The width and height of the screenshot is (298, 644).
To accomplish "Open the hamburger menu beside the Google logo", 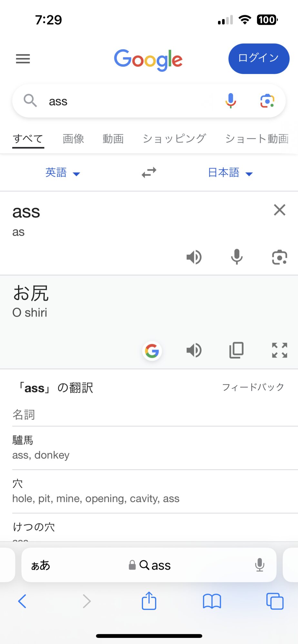I will pyautogui.click(x=23, y=59).
